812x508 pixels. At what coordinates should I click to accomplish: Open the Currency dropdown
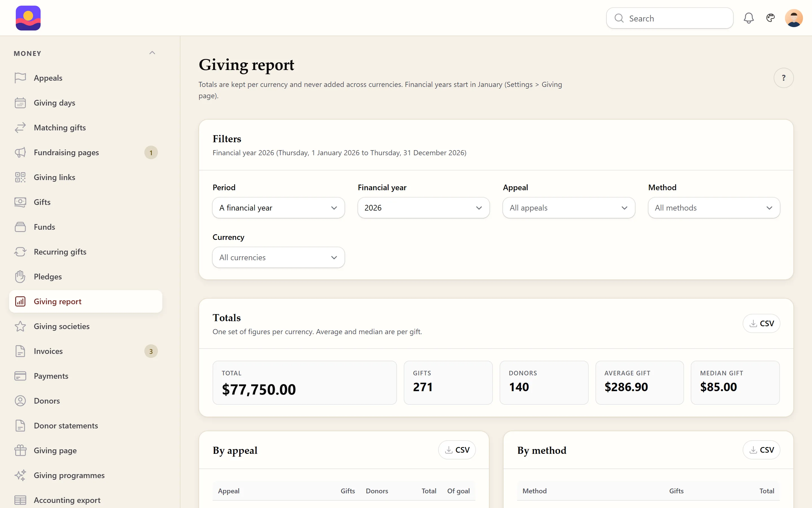coord(279,257)
